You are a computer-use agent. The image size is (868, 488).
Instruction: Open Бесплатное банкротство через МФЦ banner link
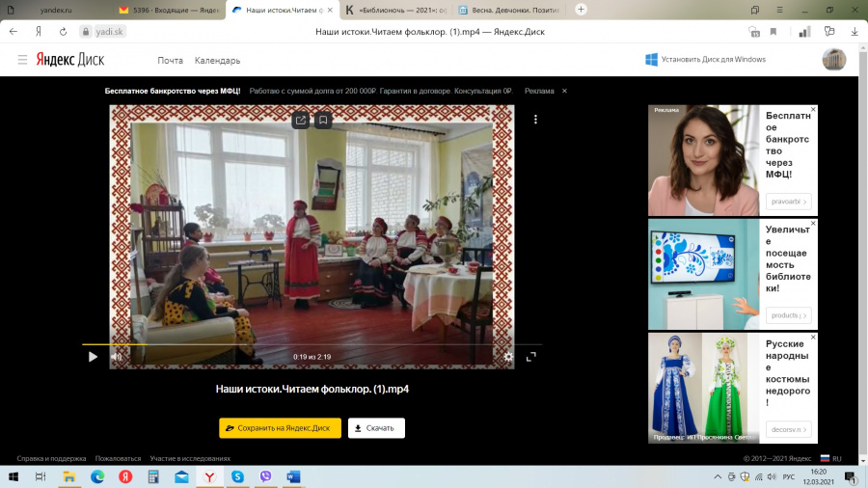click(x=173, y=91)
